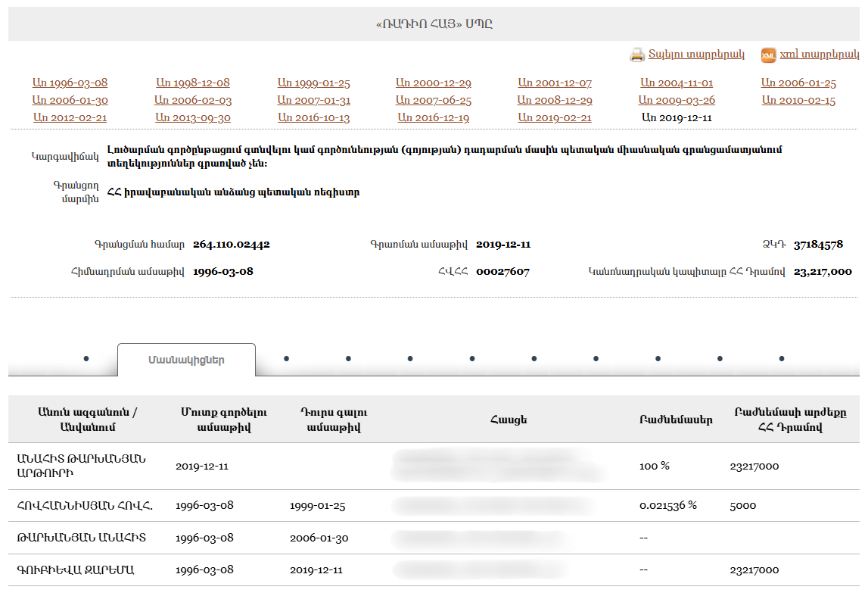This screenshot has height=596, width=868.
Task: Jump to the 2019-02-21 record
Action: click(555, 118)
